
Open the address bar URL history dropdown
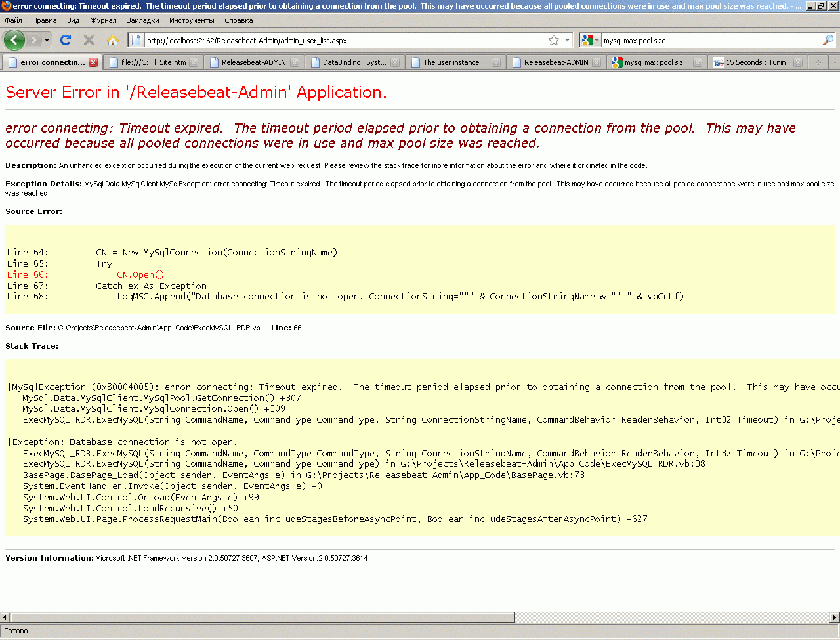[568, 40]
